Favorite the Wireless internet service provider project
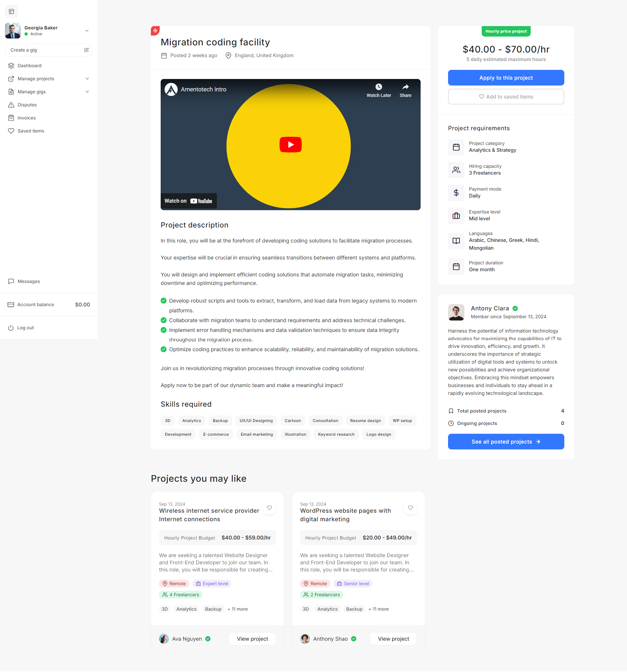 [x=269, y=508]
